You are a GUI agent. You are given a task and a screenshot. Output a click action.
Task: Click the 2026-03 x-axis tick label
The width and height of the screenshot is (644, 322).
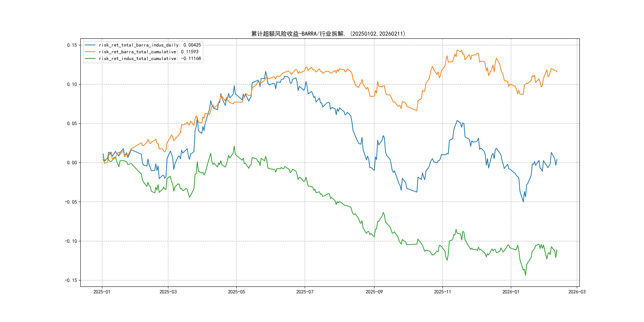[x=577, y=292]
